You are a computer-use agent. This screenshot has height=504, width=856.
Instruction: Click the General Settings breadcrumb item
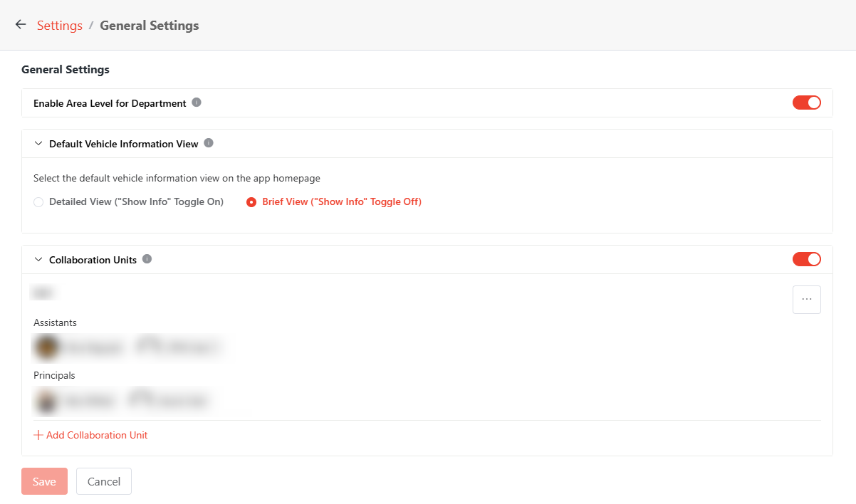click(x=149, y=26)
